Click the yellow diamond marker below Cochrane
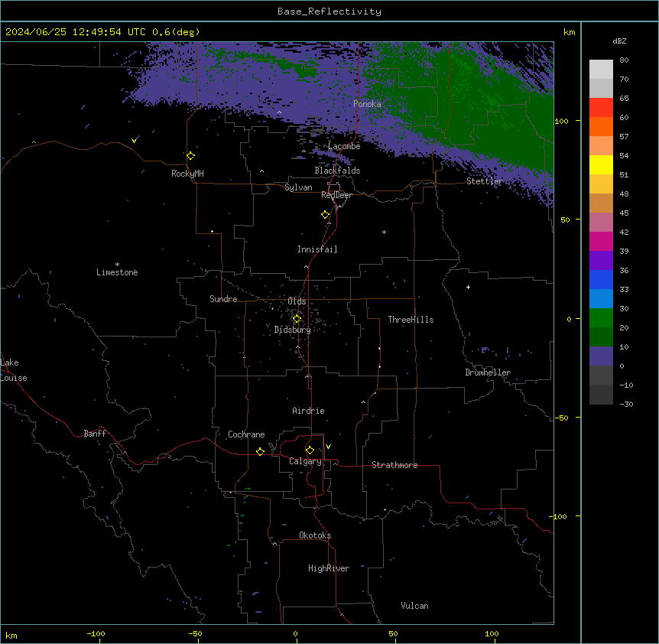The image size is (659, 644). click(260, 451)
